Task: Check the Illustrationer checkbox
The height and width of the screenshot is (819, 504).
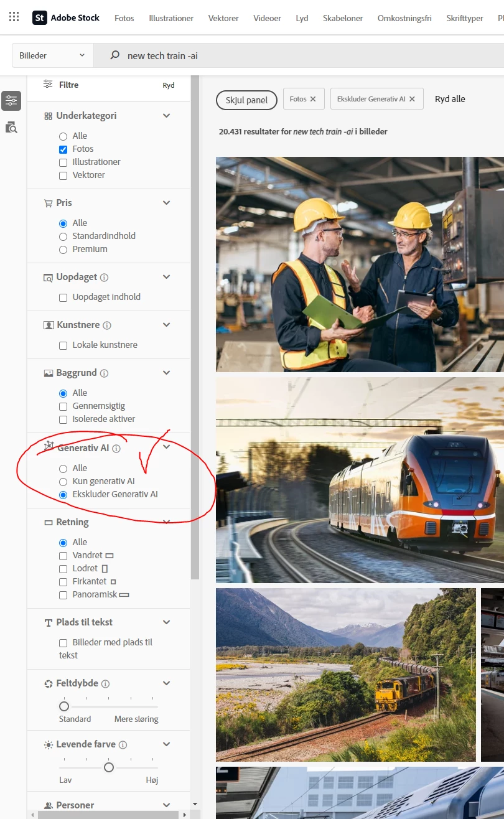Action: [63, 162]
